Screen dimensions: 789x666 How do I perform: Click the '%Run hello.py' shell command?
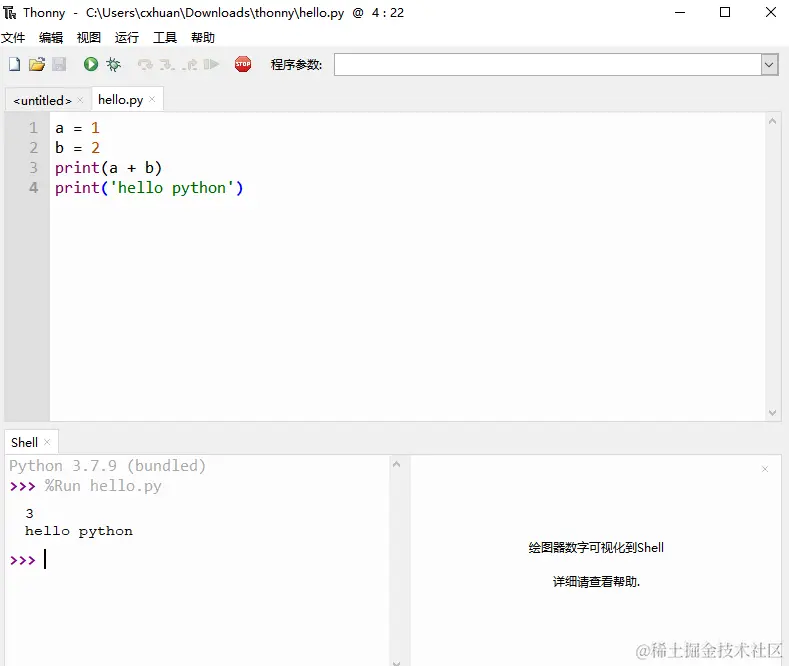tap(103, 486)
